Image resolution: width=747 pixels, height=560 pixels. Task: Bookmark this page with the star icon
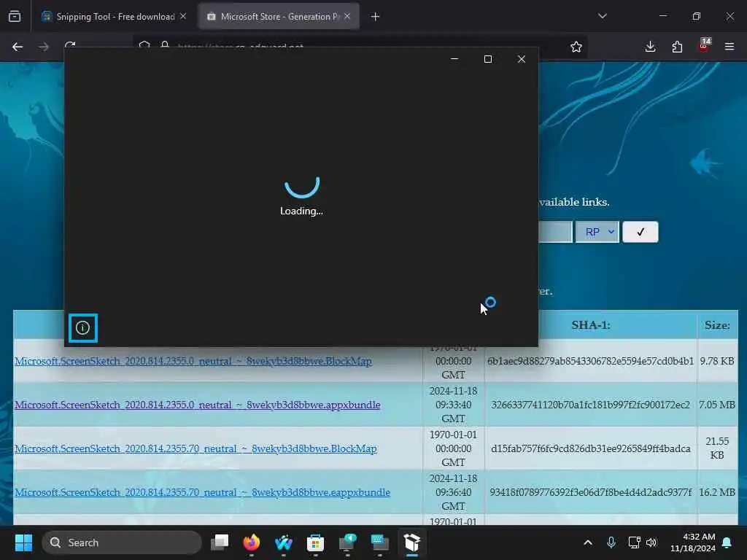click(576, 47)
